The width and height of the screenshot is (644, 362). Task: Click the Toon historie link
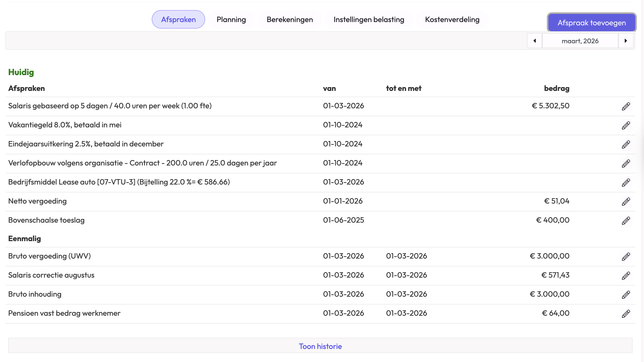pyautogui.click(x=320, y=346)
